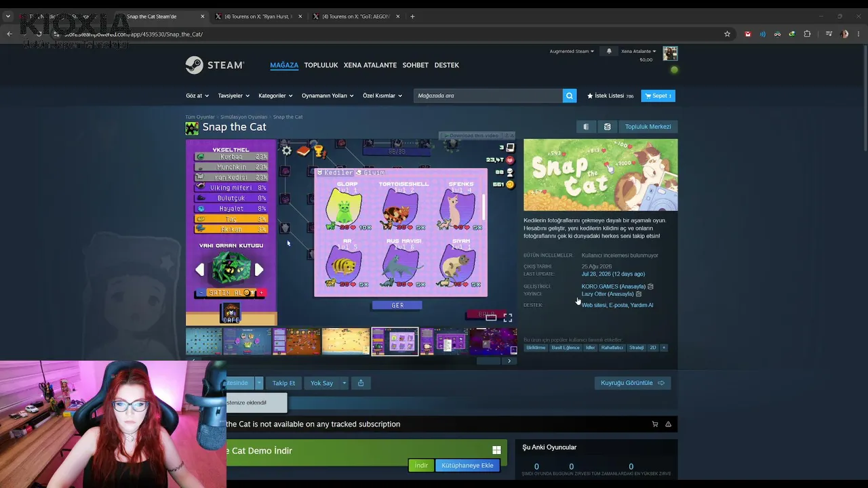Click the Steam logo
This screenshot has height=488, width=868.
(214, 65)
